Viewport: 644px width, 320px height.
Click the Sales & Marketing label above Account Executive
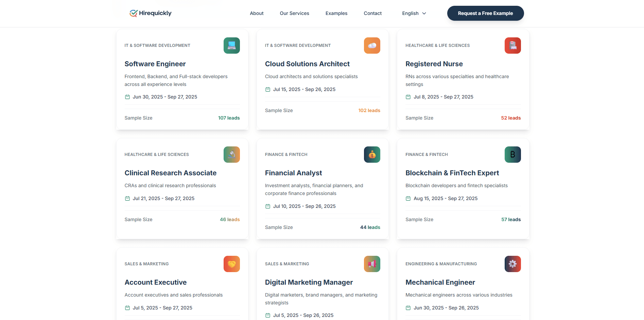(146, 264)
